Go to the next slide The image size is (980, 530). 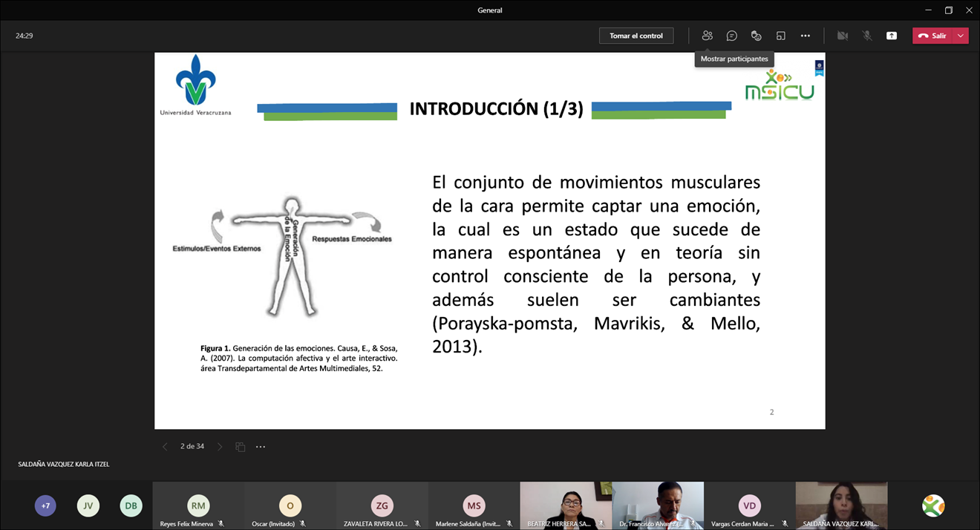click(220, 447)
